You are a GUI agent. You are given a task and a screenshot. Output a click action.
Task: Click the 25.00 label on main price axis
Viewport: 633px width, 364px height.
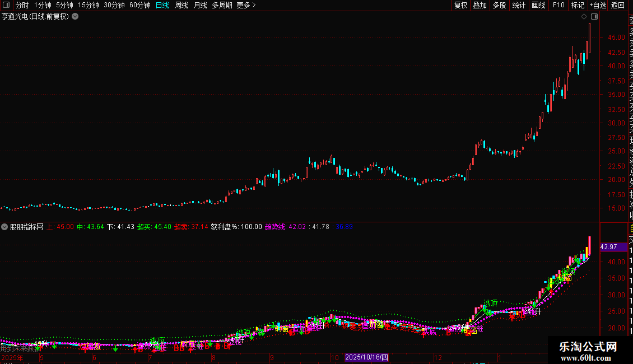(616, 151)
